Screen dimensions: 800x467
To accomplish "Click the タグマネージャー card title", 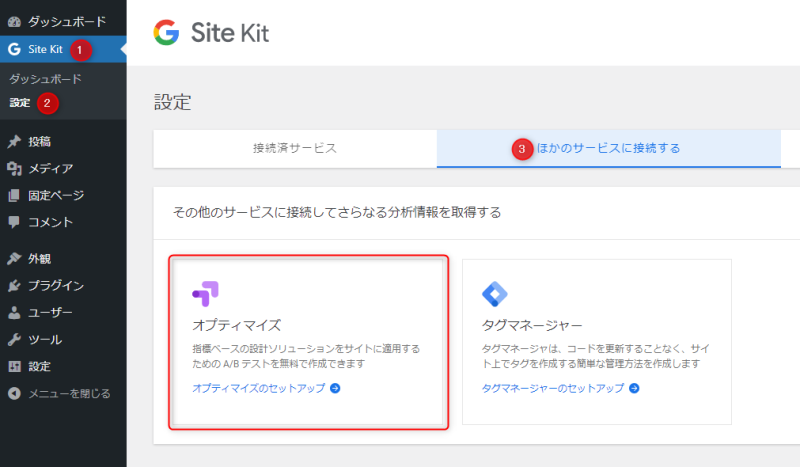I will click(x=532, y=326).
